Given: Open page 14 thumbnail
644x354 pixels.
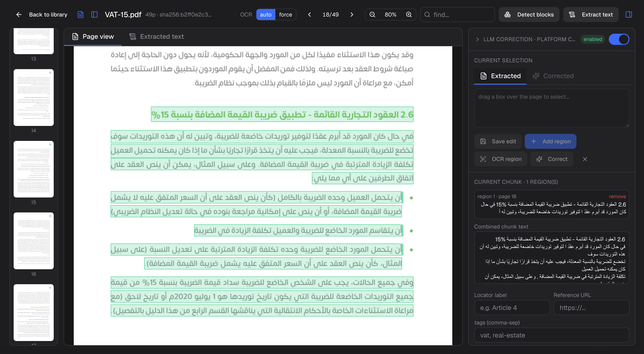Looking at the screenshot, I should (x=33, y=98).
